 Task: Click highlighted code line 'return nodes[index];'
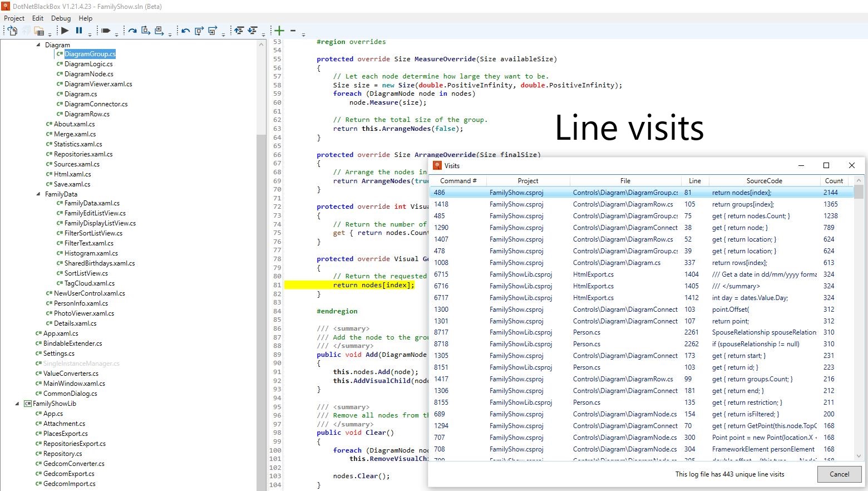pos(373,285)
